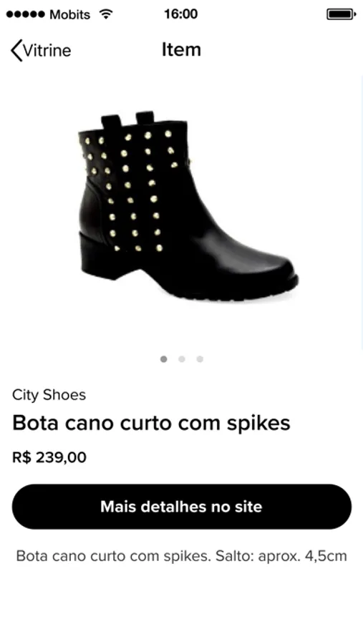Tap the Wi-Fi status icon
Image resolution: width=363 pixels, height=644 pixels.
point(106,14)
